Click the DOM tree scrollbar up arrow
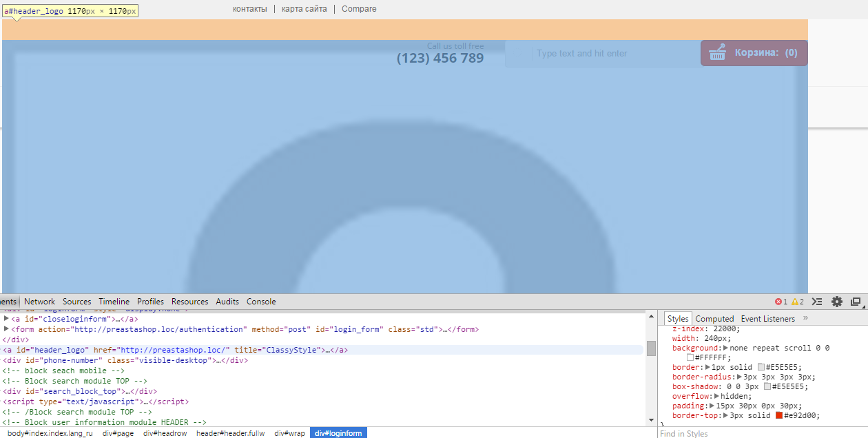868x438 pixels. [x=651, y=317]
